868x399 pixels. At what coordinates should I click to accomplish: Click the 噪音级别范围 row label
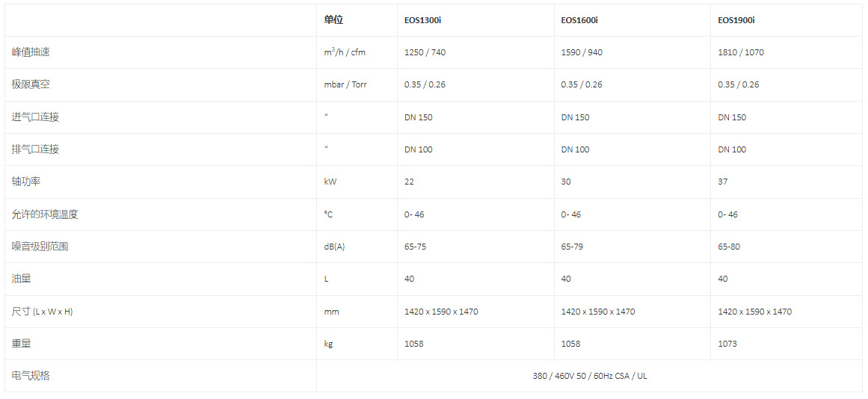(x=40, y=247)
